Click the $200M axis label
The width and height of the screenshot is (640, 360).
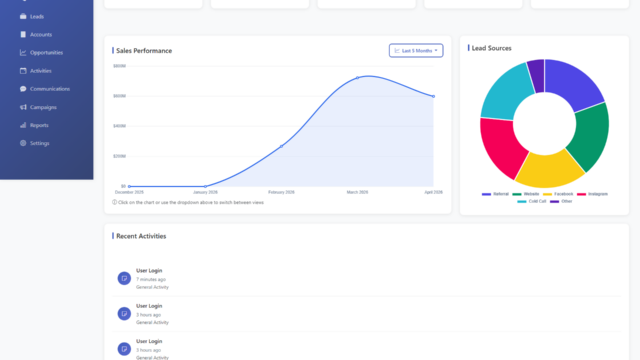(120, 156)
